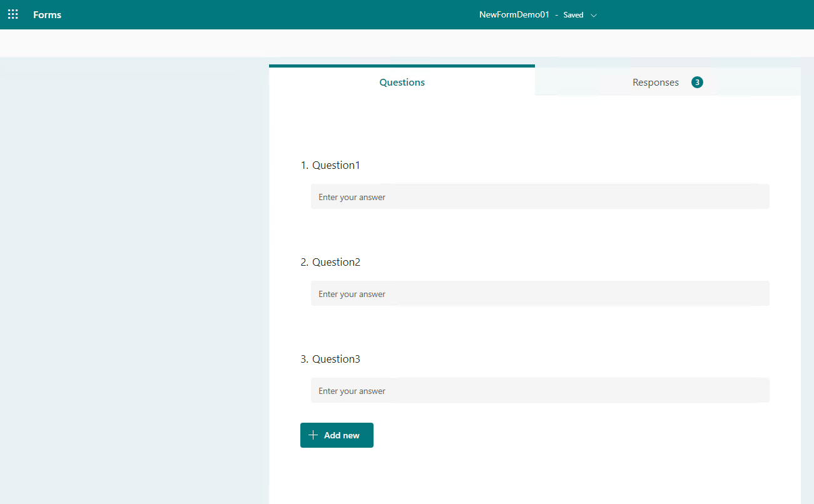Screen dimensions: 814x504
Task: Select the Question1 heading to edit it
Action: (x=336, y=165)
